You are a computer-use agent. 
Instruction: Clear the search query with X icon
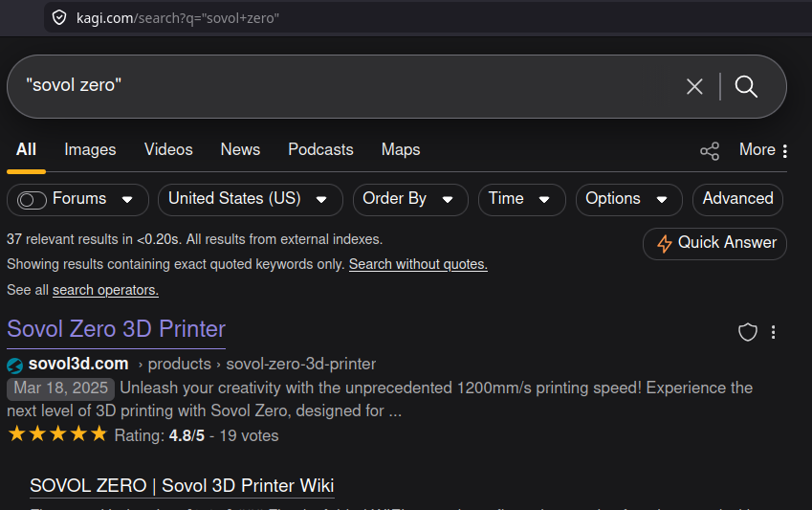(x=694, y=86)
